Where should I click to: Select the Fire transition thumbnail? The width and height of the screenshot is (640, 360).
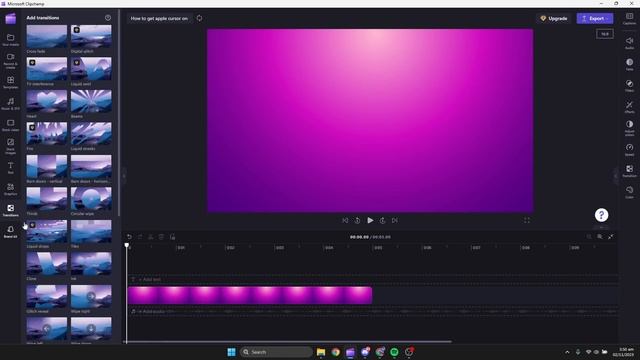(x=47, y=133)
